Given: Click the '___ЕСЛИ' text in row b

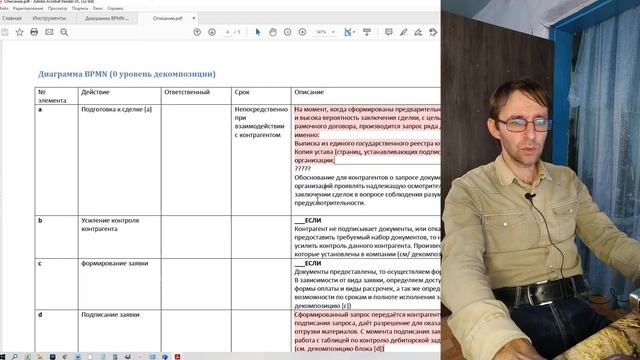Looking at the screenshot, I should pos(308,220).
